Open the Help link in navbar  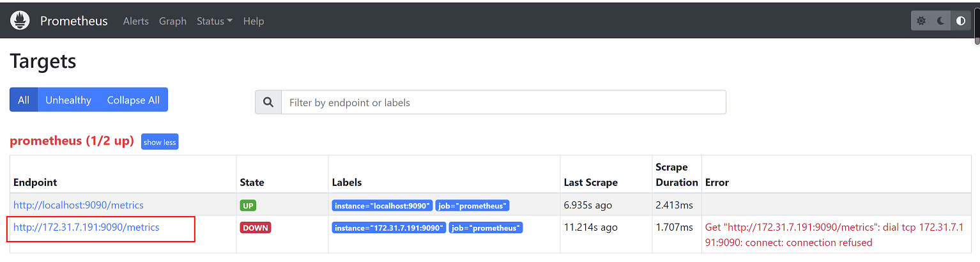(254, 21)
